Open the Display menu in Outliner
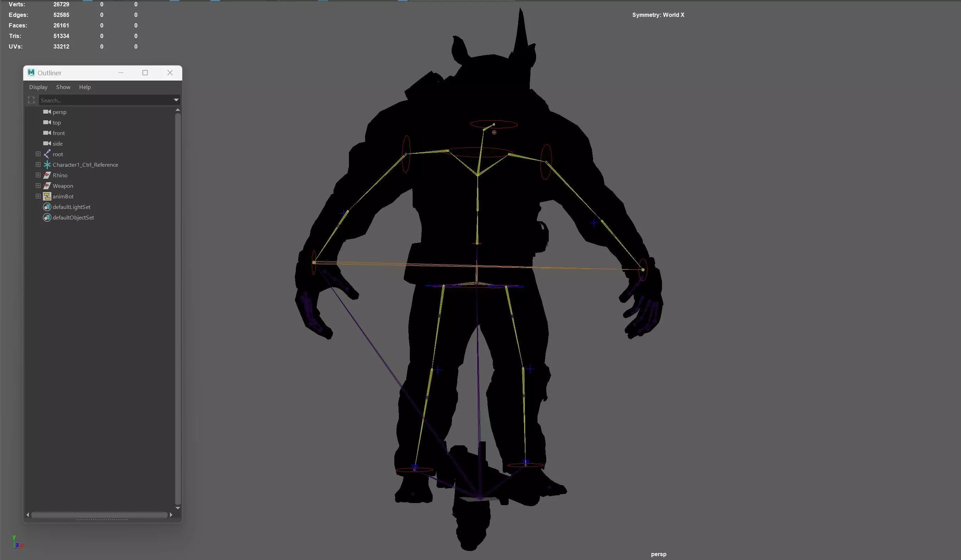The width and height of the screenshot is (961, 560). click(38, 87)
